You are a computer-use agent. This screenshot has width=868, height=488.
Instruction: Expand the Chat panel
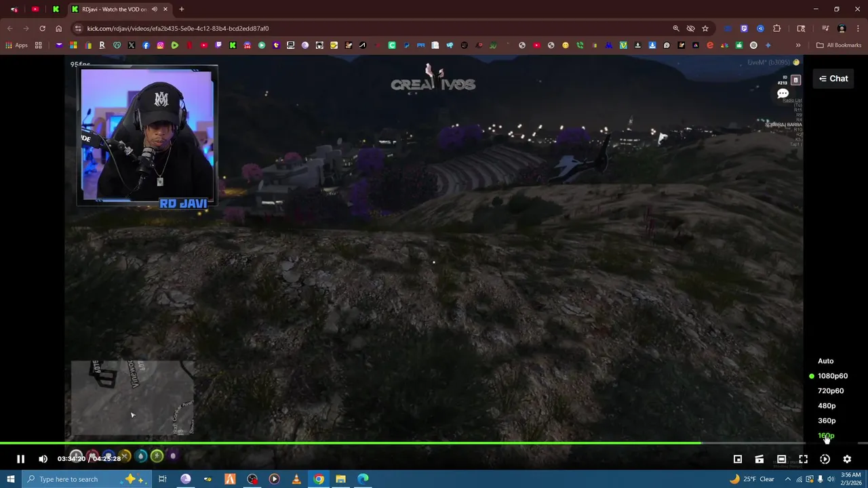click(833, 79)
